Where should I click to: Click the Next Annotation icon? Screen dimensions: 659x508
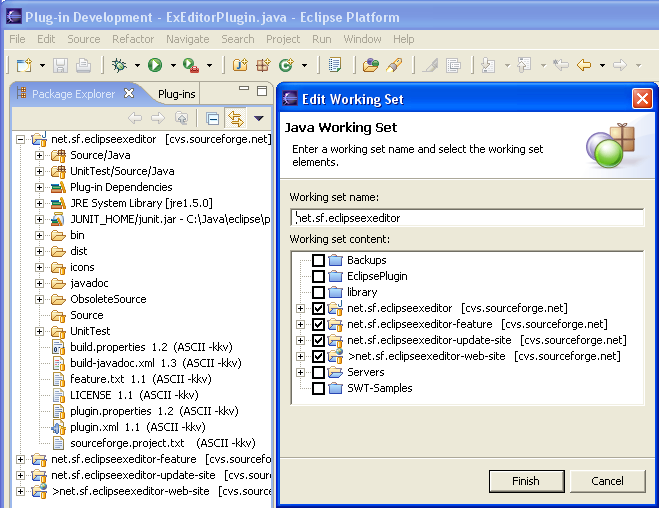pyautogui.click(x=488, y=65)
